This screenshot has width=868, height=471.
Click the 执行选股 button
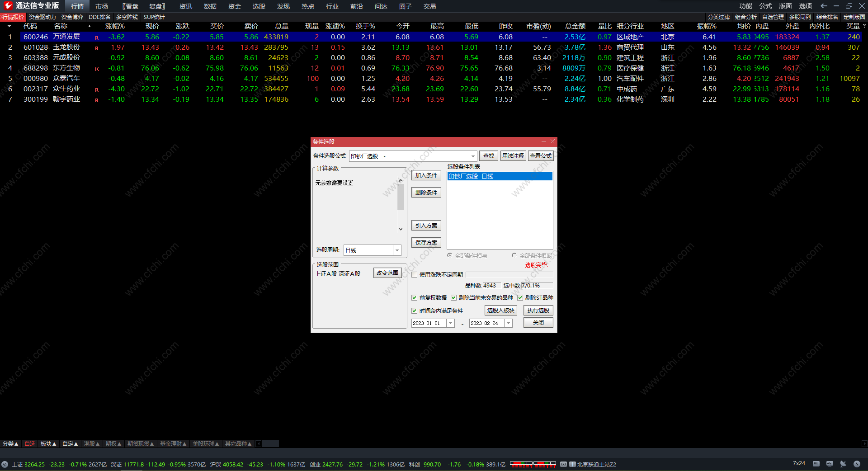pos(538,311)
